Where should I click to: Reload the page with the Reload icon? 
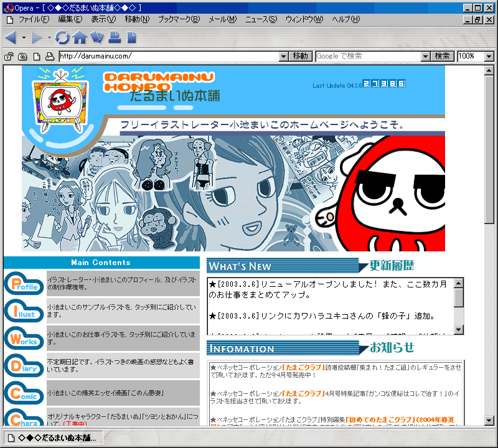tap(62, 37)
